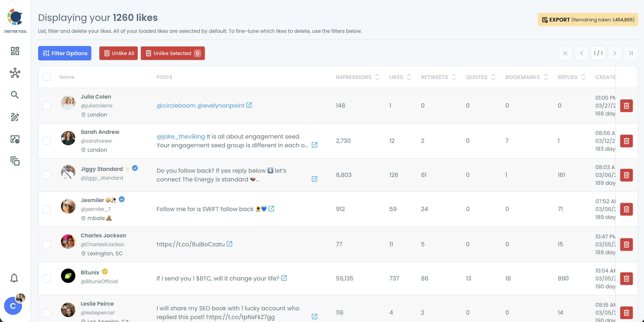Open the @evelynonpoint mention link
This screenshot has width=644, height=322.
(x=221, y=106)
